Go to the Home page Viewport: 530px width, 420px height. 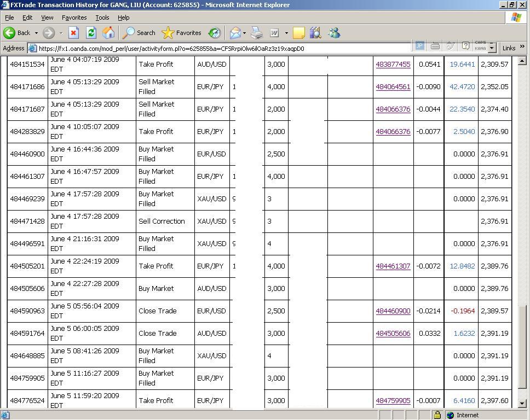click(x=108, y=33)
